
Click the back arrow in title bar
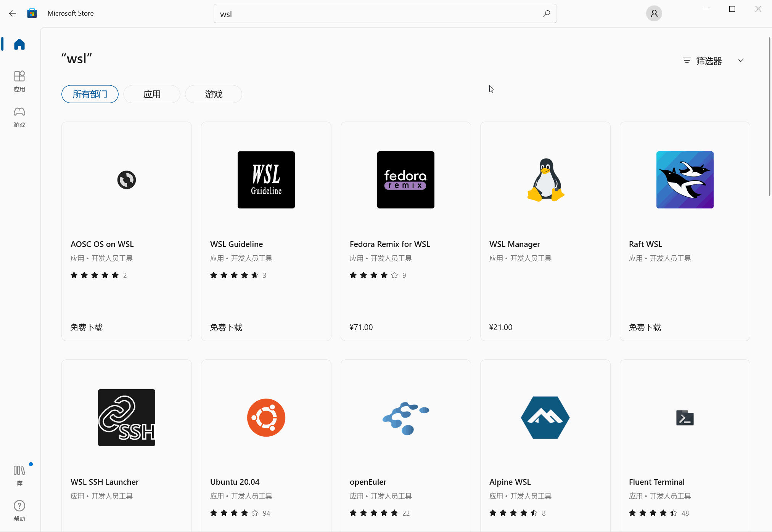(x=13, y=13)
